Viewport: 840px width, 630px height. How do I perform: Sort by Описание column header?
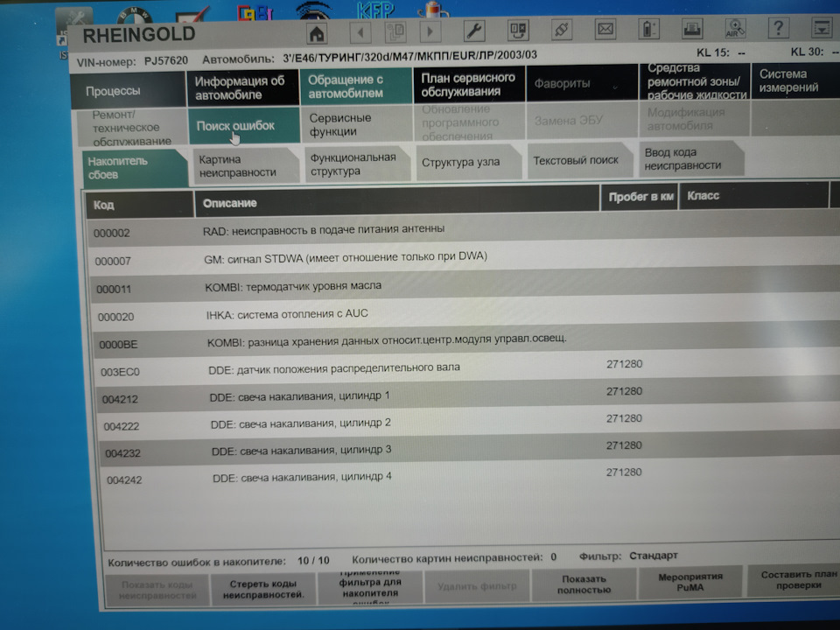397,201
